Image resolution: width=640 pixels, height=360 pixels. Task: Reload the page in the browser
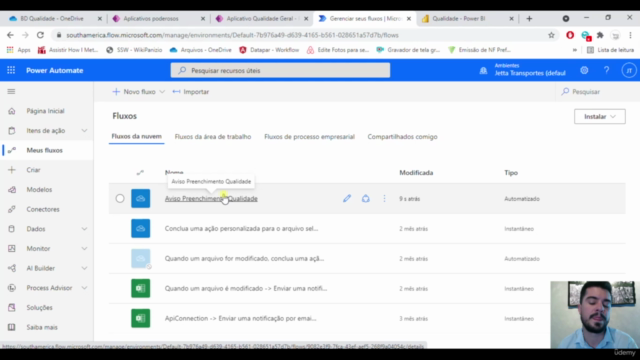(x=40, y=35)
